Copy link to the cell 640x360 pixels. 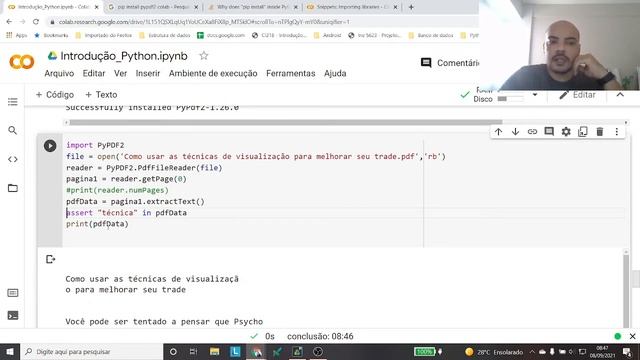tap(532, 131)
